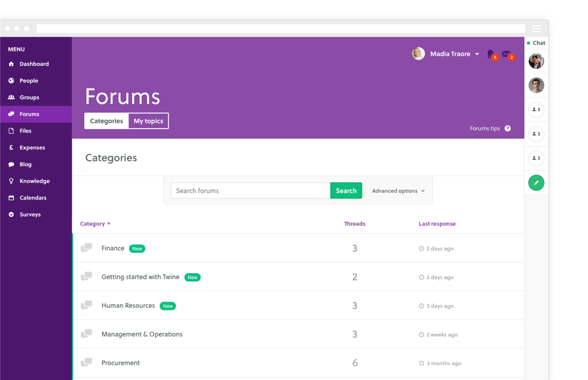This screenshot has height=380, width=588.
Task: Open the Getting started with Twine category
Action: point(140,277)
